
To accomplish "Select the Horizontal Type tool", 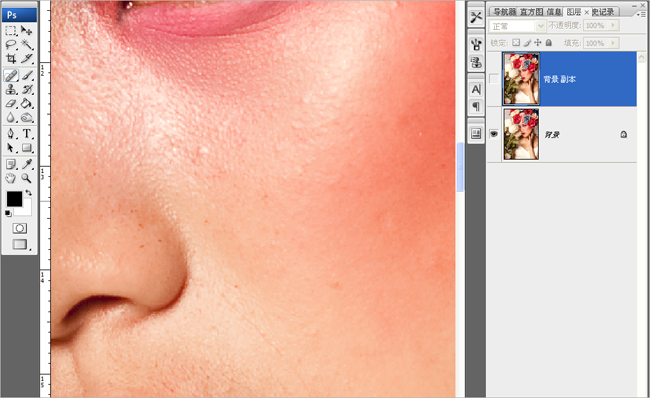I will pyautogui.click(x=27, y=133).
